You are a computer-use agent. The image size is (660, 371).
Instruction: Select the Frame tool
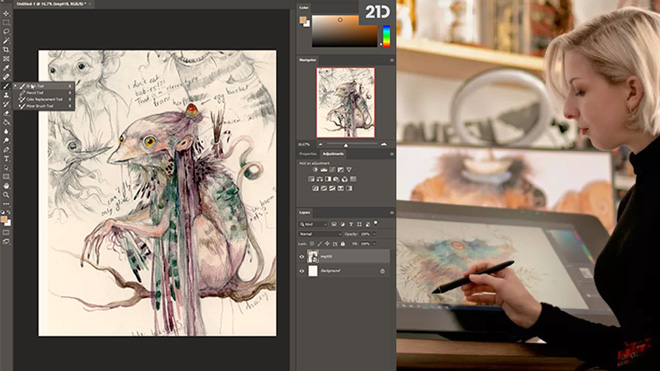click(6, 59)
